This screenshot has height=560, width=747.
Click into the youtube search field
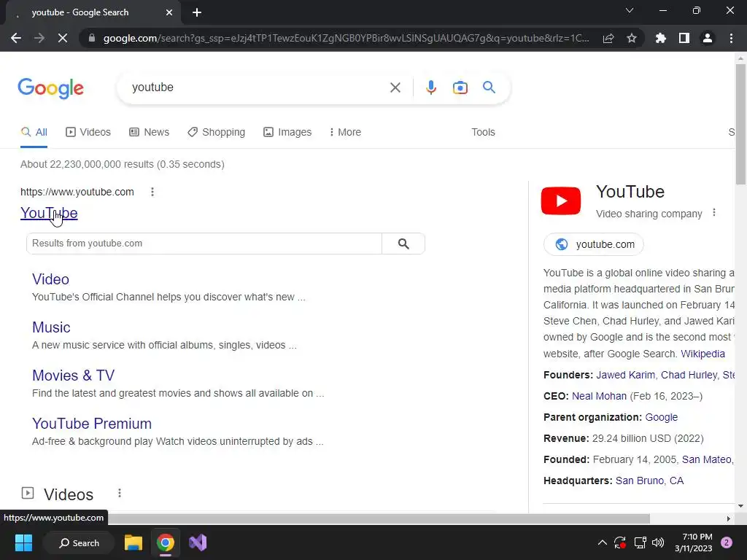[x=258, y=87]
